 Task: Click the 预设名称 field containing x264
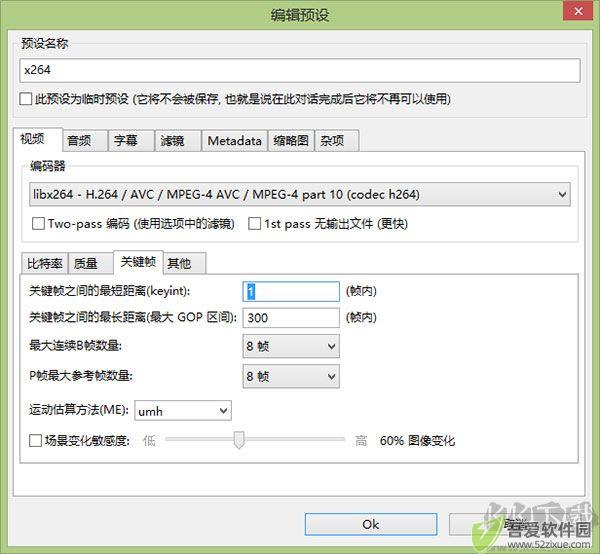click(x=300, y=70)
